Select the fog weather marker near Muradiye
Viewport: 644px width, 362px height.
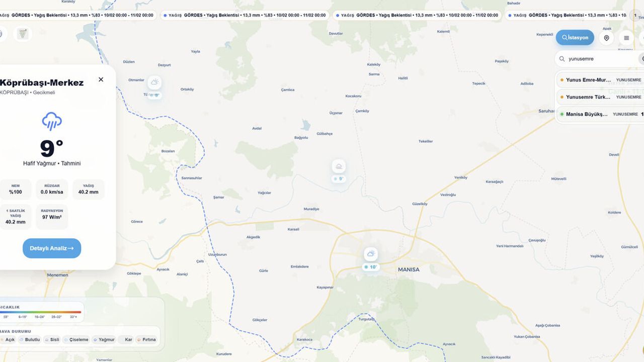339,166
